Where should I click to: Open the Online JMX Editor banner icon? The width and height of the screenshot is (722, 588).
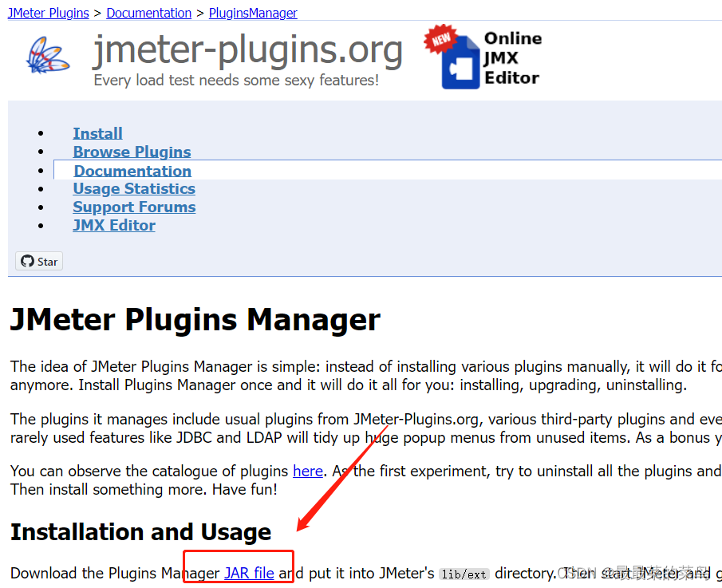[452, 57]
